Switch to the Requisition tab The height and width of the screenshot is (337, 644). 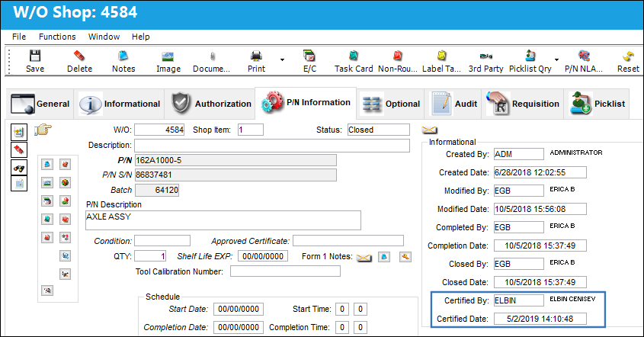coord(522,104)
